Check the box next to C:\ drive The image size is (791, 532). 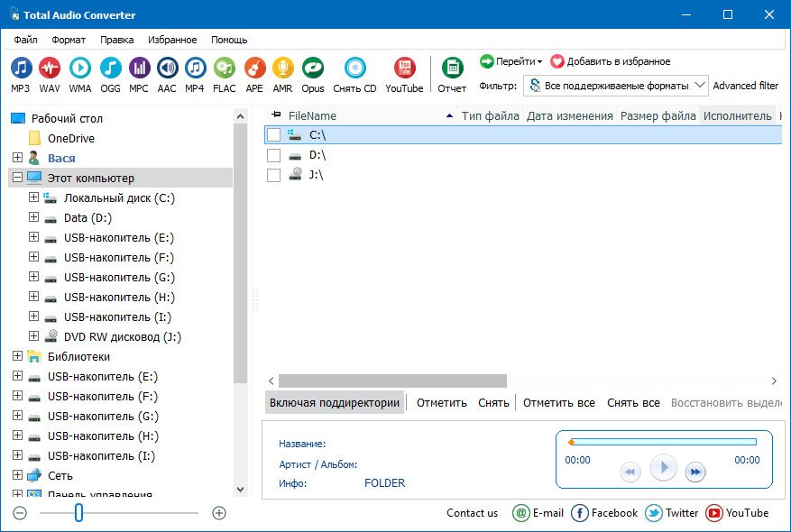(274, 135)
